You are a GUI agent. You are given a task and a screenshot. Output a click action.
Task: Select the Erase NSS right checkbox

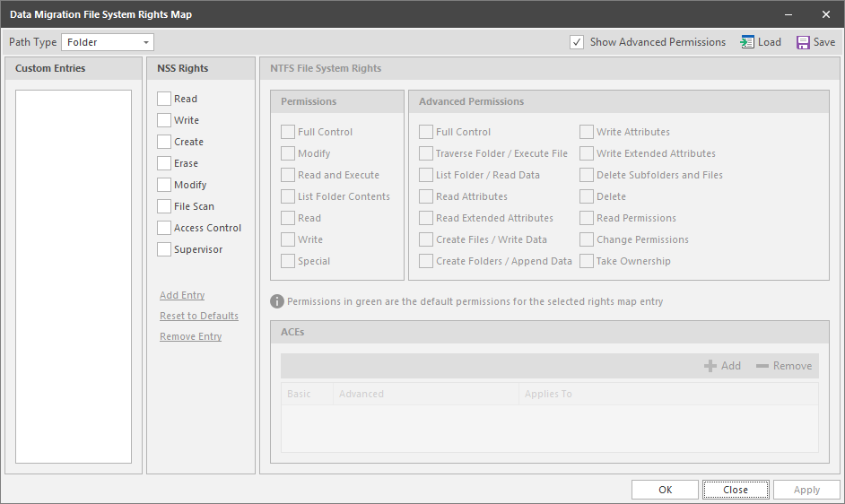click(x=164, y=163)
